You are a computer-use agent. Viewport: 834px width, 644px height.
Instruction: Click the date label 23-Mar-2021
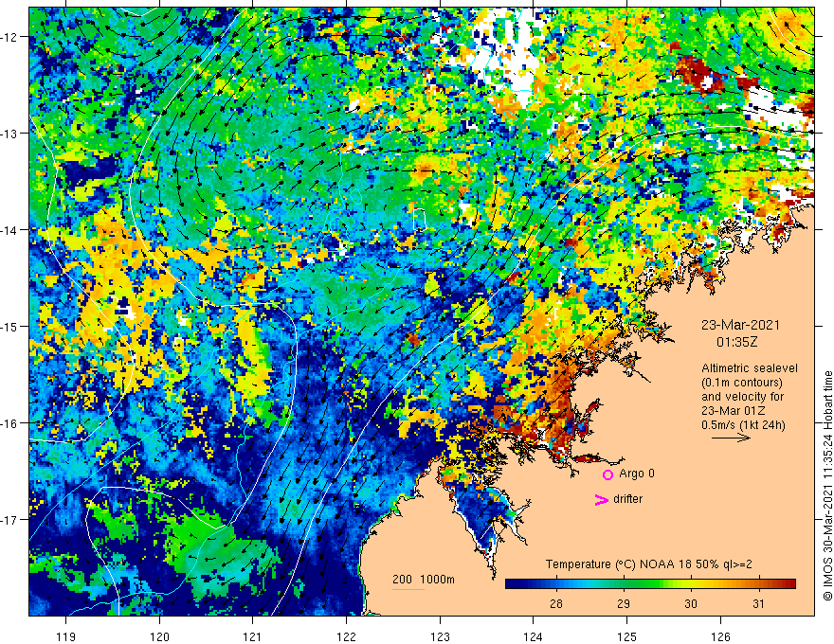740,325
